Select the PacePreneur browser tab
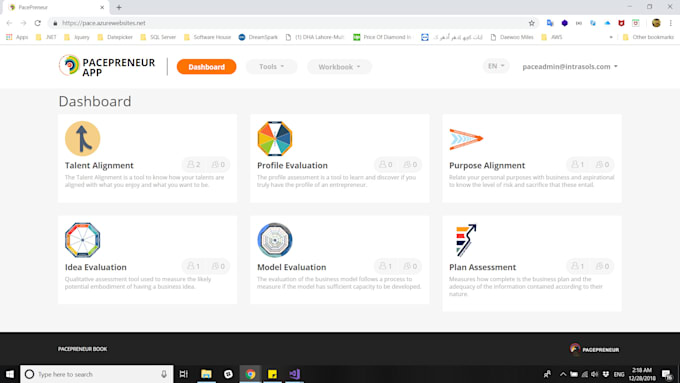 click(56, 7)
